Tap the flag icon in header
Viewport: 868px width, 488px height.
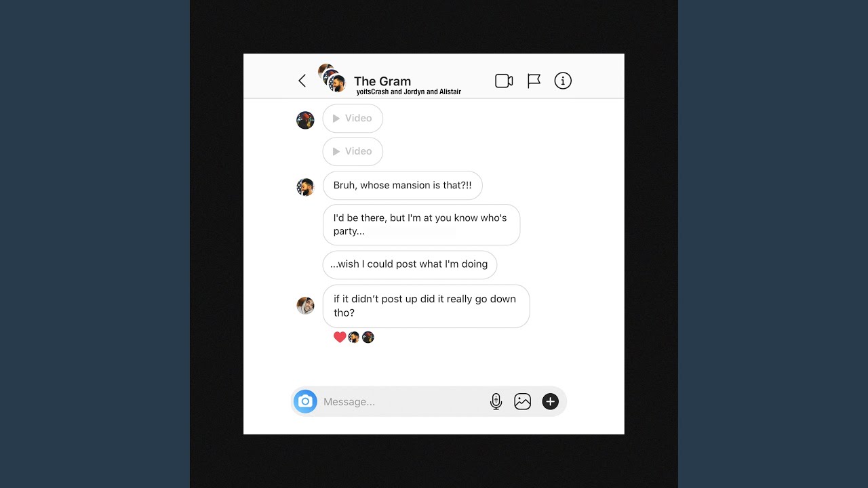click(534, 81)
